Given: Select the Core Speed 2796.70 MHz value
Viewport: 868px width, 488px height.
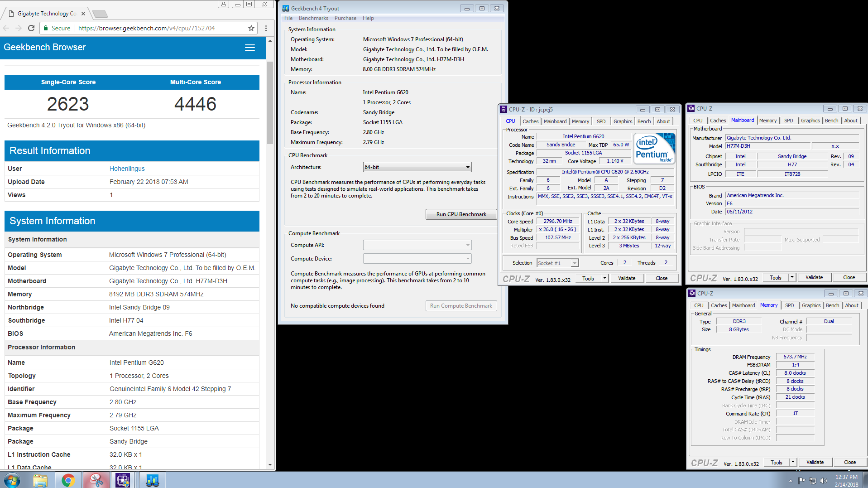Looking at the screenshot, I should 558,222.
